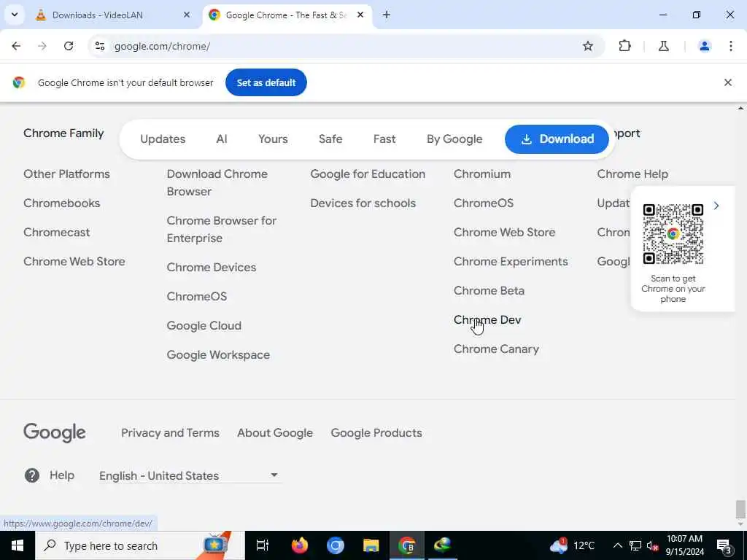Open Chrome Browser for Enterprise link
747x560 pixels.
(222, 230)
